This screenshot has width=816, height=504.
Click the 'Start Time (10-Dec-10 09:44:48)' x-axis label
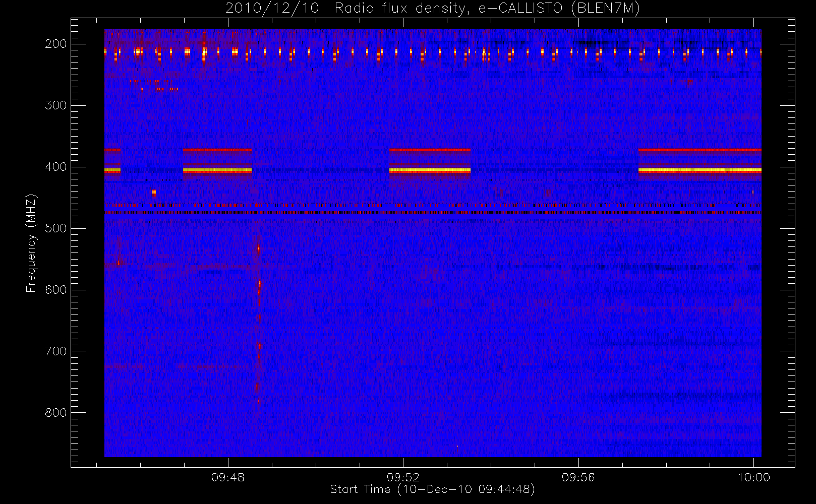click(x=432, y=489)
